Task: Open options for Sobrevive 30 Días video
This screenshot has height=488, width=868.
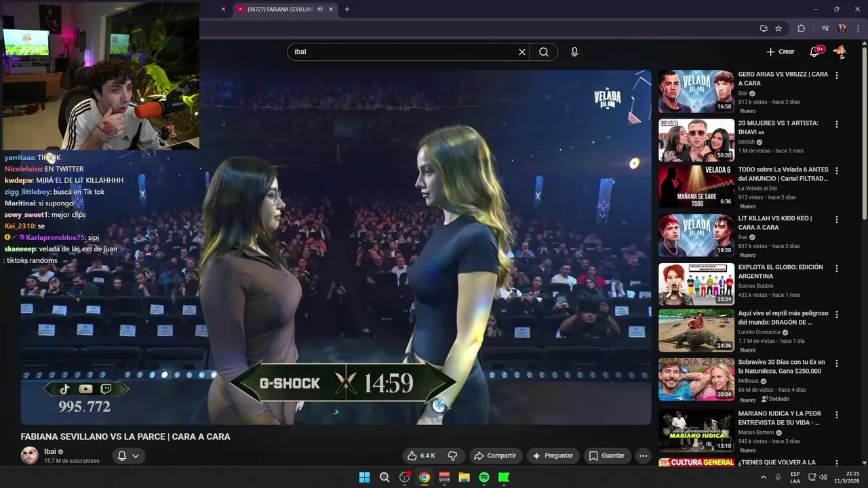Action: (x=837, y=363)
